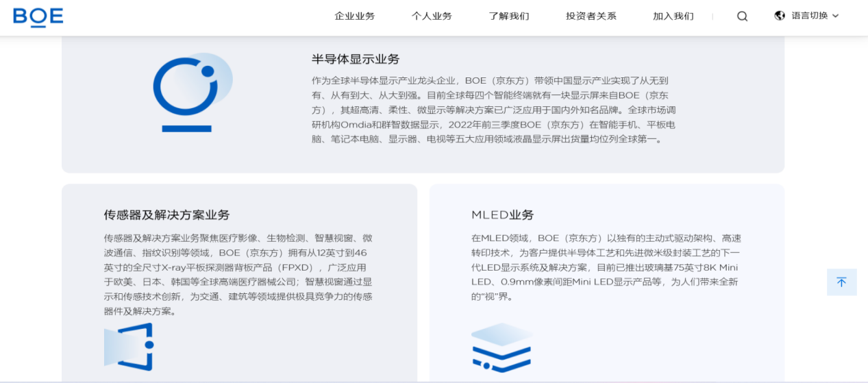Click the layered MLED业务 icon
This screenshot has width=868, height=383.
pyautogui.click(x=501, y=348)
